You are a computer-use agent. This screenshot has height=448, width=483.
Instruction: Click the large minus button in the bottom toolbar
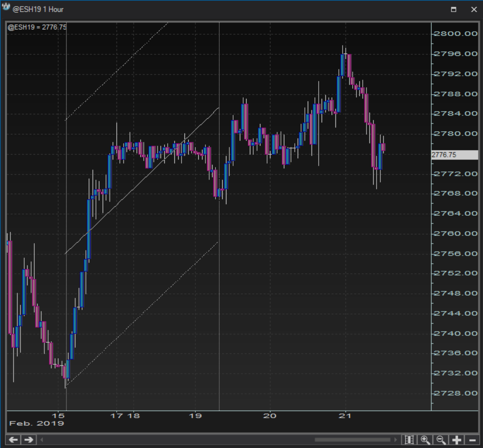pos(472,440)
